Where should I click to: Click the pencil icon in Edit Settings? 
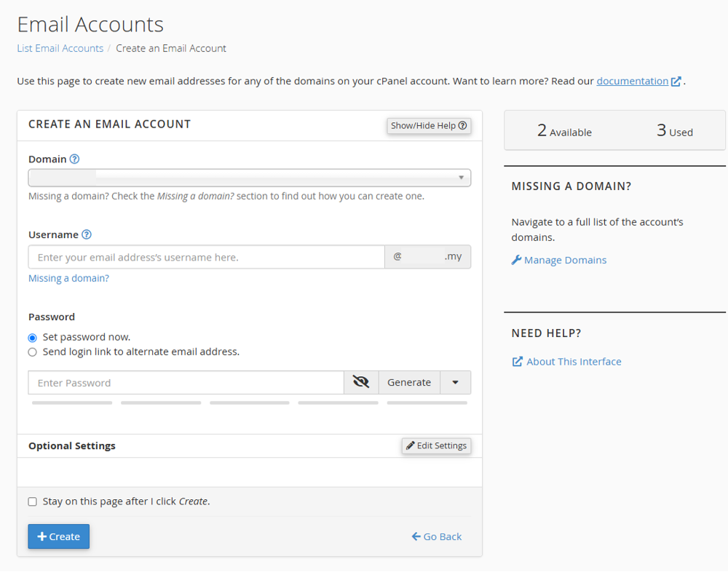coord(411,445)
